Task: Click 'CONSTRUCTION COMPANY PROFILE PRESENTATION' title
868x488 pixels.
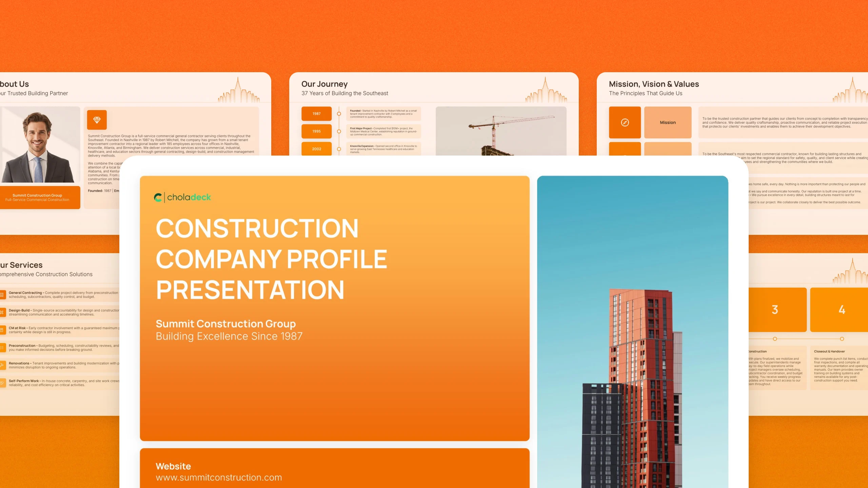Action: click(271, 259)
